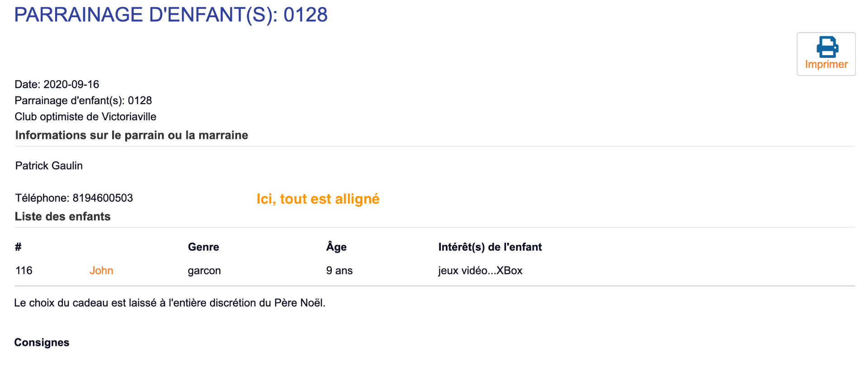Click the garcon cell in the row
This screenshot has width=868, height=374.
204,270
